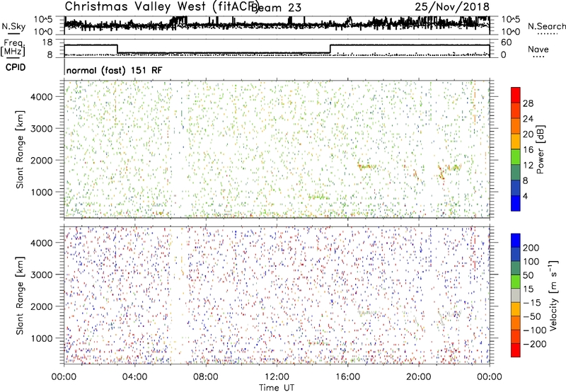
Task: Click the '100' velocity colorbar label
Action: coord(531,262)
